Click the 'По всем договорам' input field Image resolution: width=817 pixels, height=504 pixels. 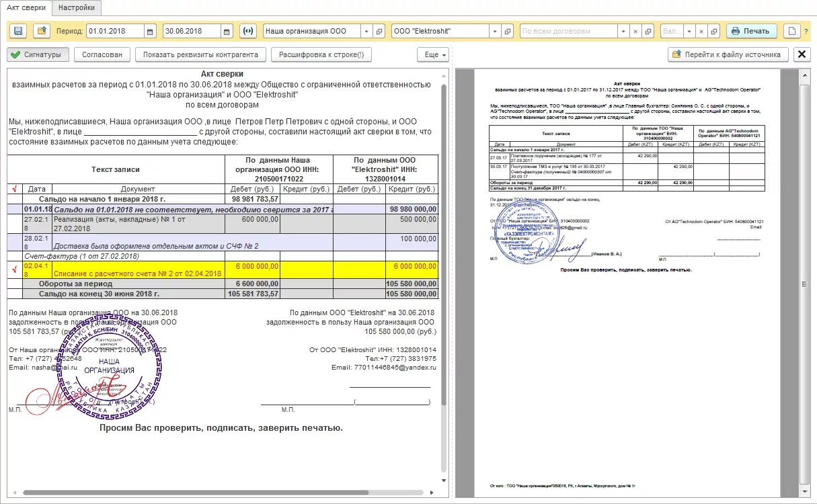pyautogui.click(x=569, y=31)
